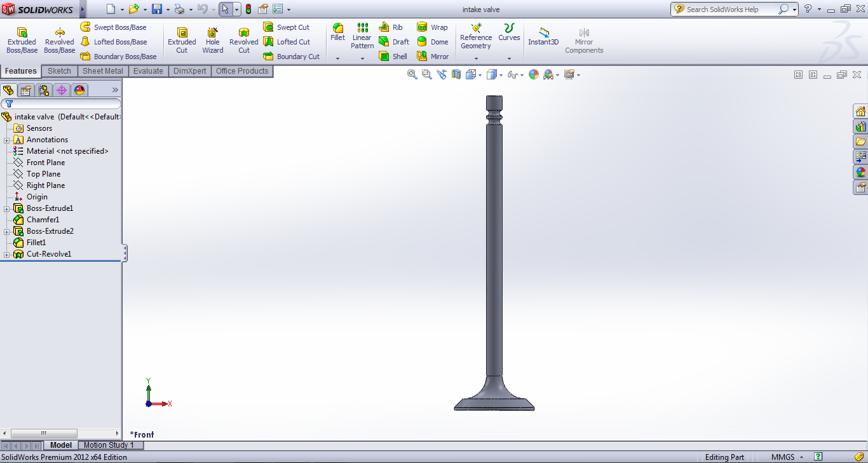Expand the Curves dropdown arrow
Image resolution: width=868 pixels, height=463 pixels.
[x=509, y=58]
